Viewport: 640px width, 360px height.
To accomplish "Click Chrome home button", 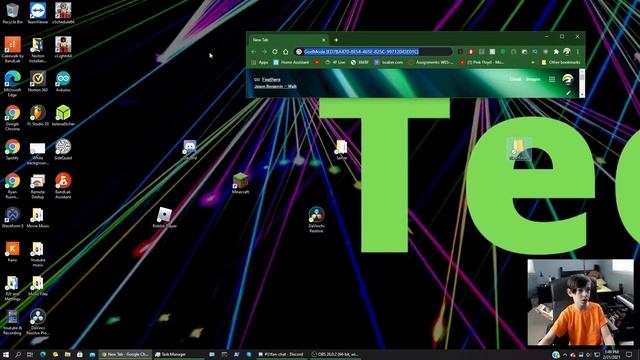I will [286, 52].
